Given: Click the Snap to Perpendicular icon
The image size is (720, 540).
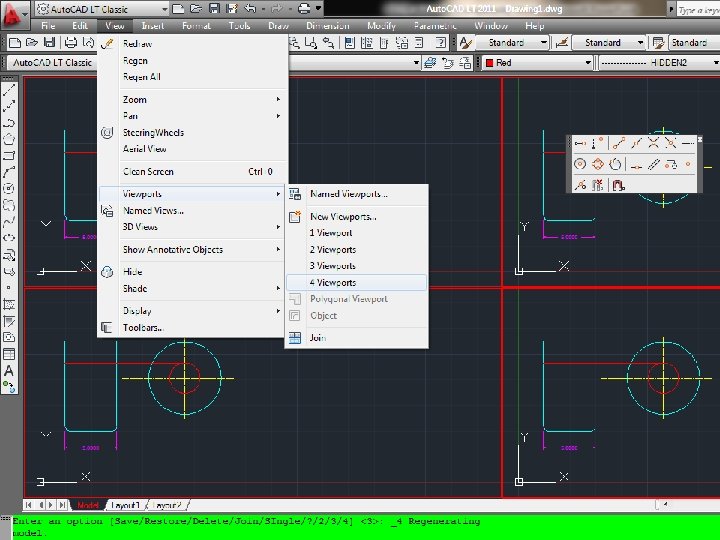Looking at the screenshot, I should click(x=636, y=165).
